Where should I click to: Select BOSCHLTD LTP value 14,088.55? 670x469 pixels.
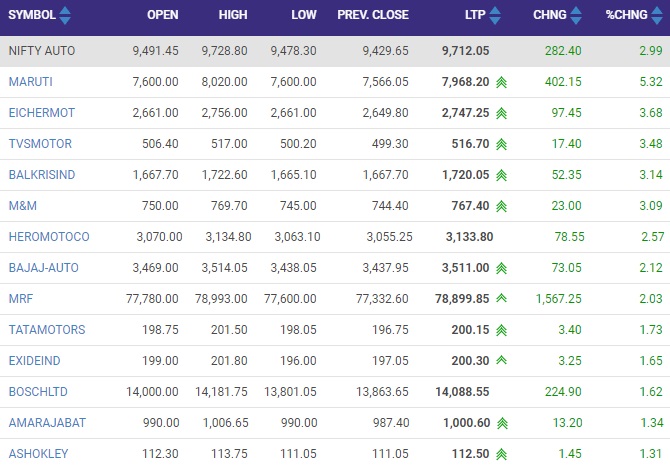[462, 392]
